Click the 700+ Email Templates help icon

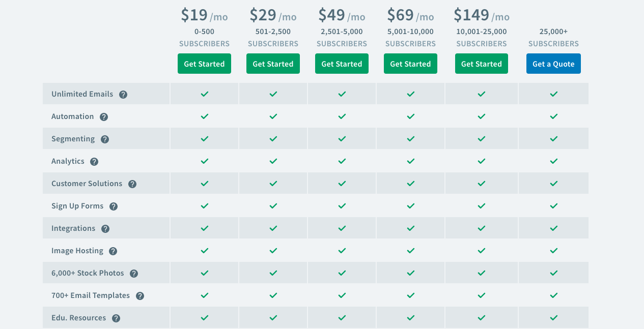point(140,296)
